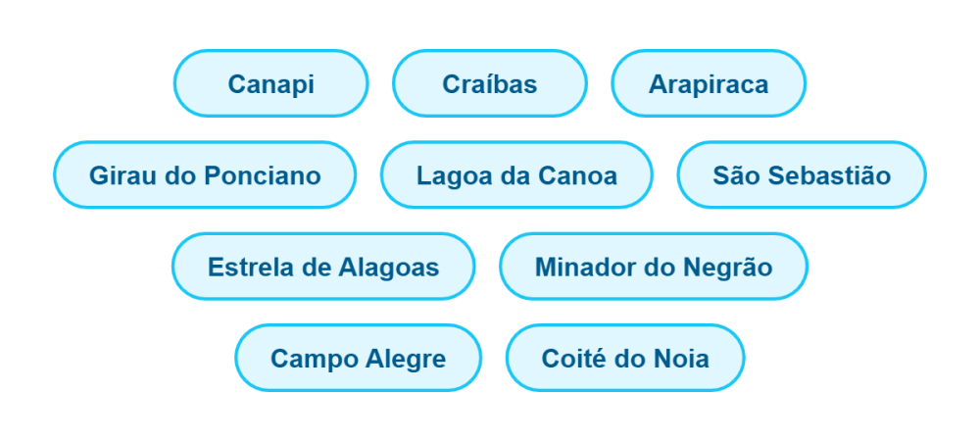Click the Canapi button
The image size is (980, 441).
(270, 84)
